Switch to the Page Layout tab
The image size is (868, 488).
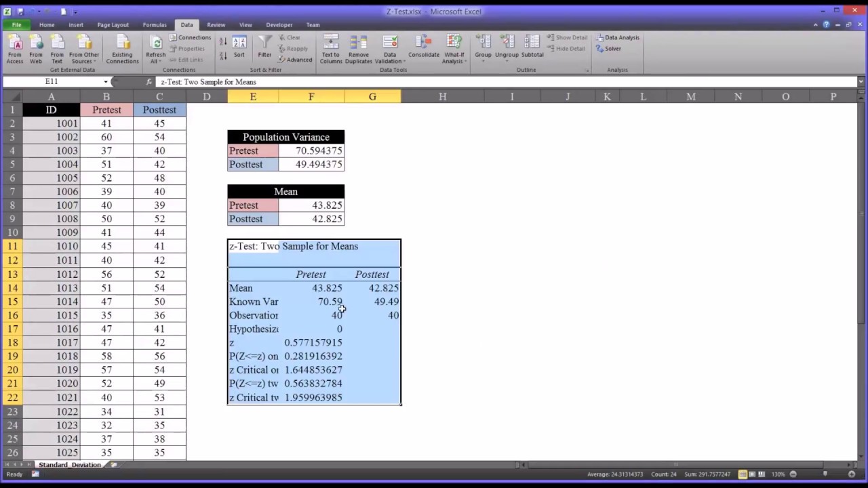coord(113,25)
